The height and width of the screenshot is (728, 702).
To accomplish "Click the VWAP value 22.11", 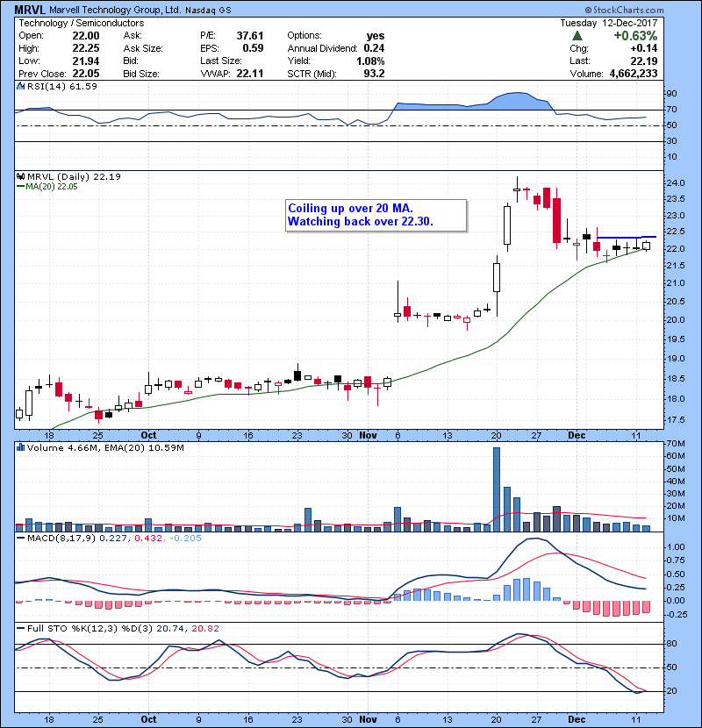I will [250, 74].
